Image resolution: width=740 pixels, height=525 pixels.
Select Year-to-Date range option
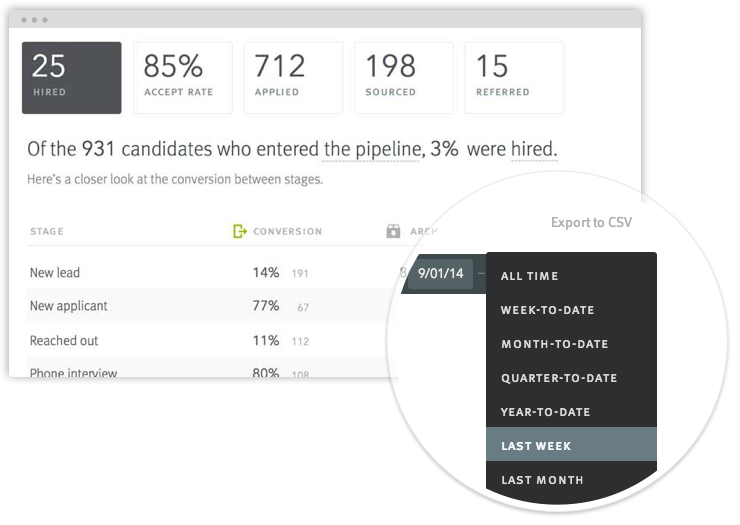click(x=546, y=412)
